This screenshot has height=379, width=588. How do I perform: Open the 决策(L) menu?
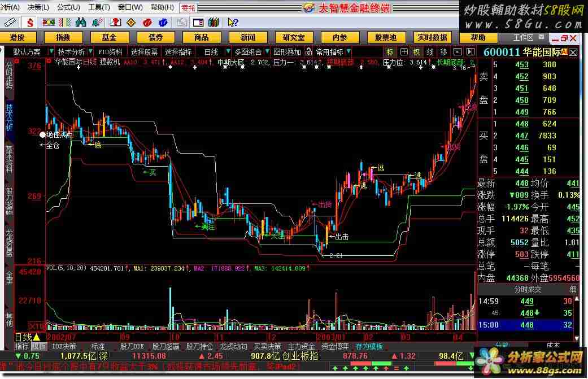point(38,7)
